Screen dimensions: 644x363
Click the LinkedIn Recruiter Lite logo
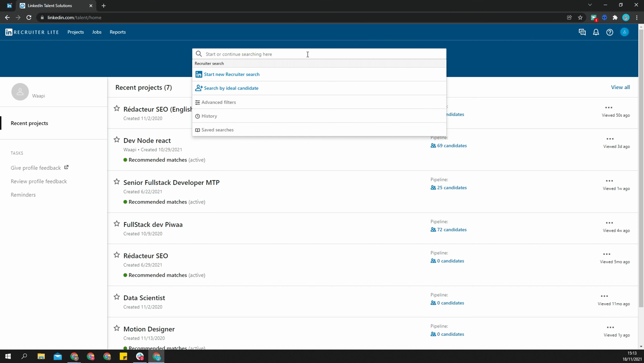click(32, 32)
